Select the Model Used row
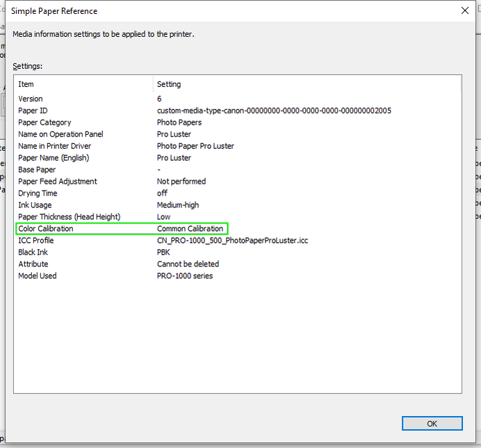This screenshot has width=481, height=448. (238, 275)
